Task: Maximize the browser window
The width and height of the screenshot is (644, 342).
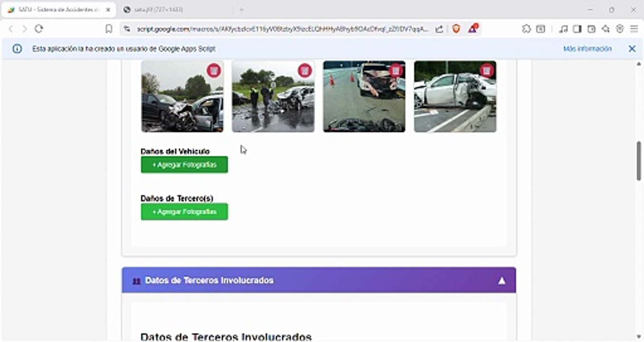Action: point(612,9)
